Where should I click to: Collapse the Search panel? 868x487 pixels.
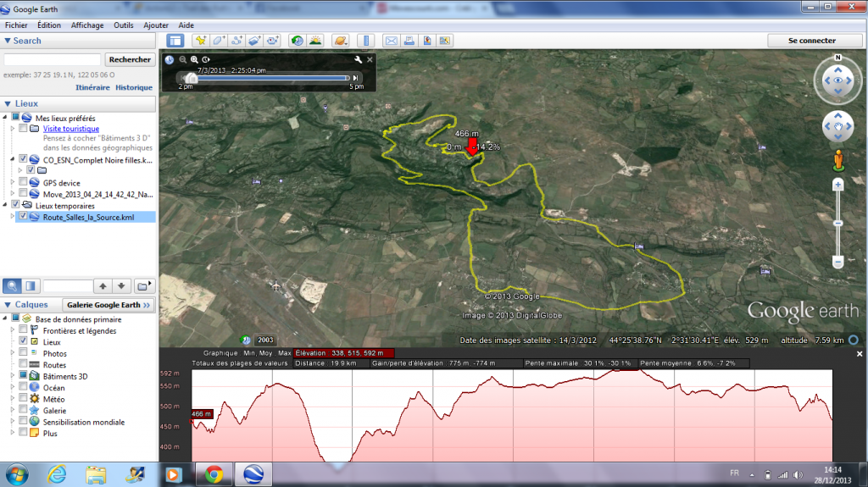click(7, 41)
